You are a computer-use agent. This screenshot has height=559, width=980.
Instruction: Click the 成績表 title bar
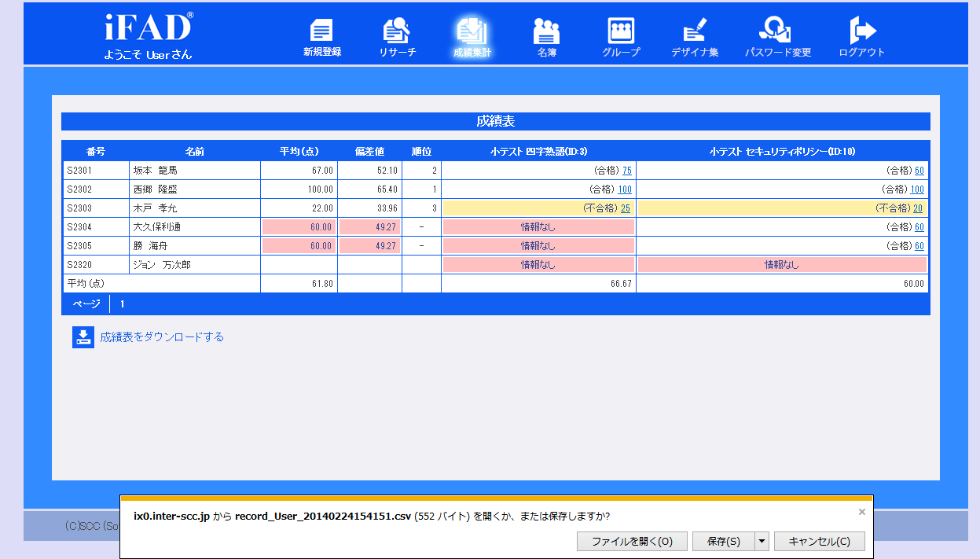[496, 121]
